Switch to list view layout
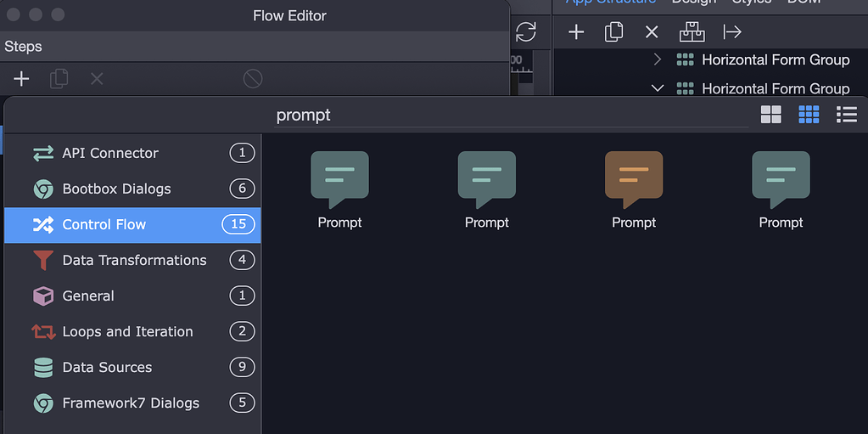 846,115
